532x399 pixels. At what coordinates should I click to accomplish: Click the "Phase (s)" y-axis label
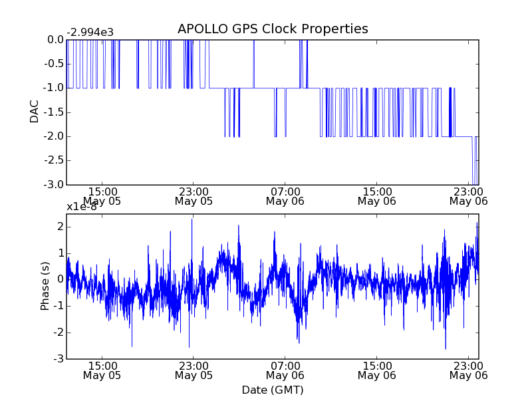tap(45, 286)
